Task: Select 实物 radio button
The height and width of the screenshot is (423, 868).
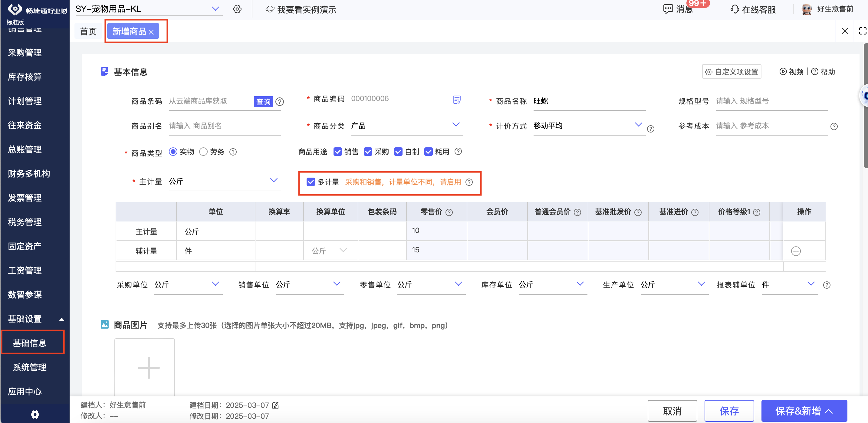Action: tap(173, 152)
